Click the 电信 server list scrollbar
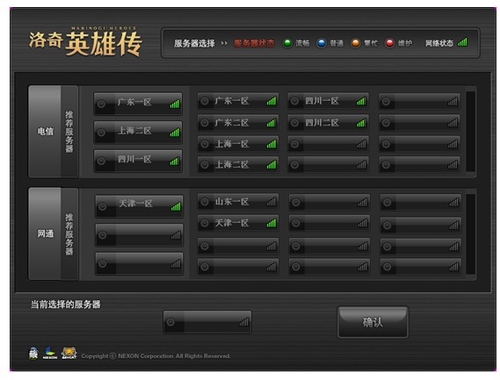500x380 pixels. coord(470,131)
